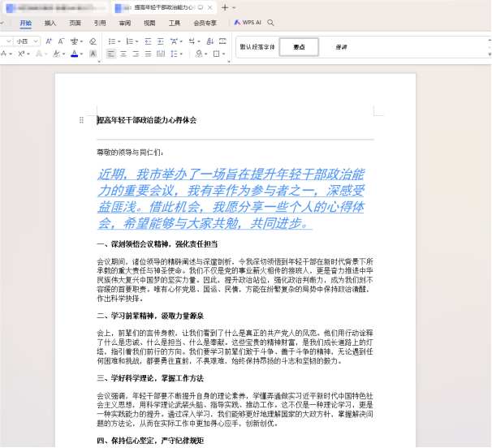The height and width of the screenshot is (448, 492).
Task: Apply the 默认段落字体 style
Action: coord(257,47)
